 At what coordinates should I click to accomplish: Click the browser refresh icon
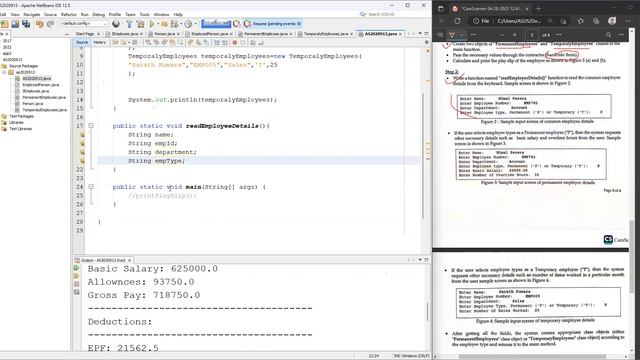[457, 21]
